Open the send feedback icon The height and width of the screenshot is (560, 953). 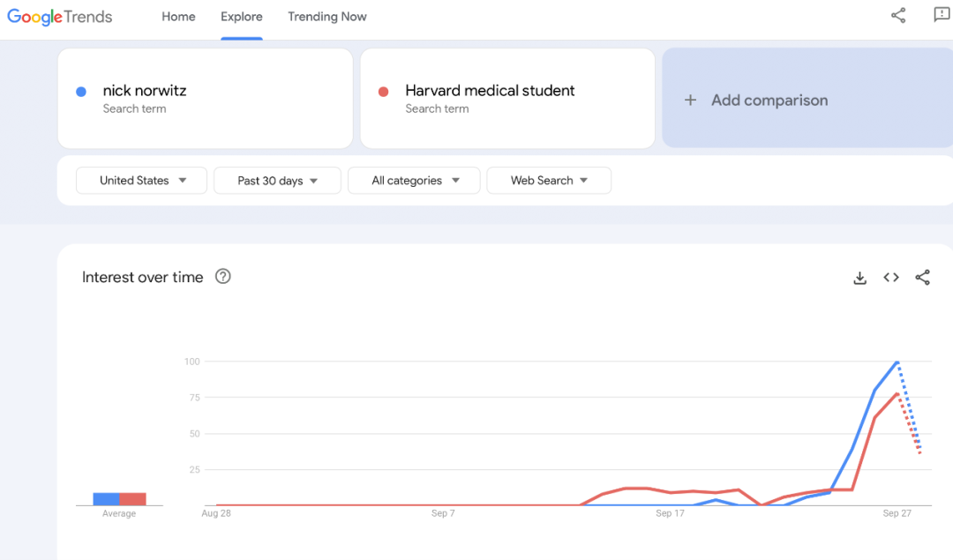[x=941, y=16]
